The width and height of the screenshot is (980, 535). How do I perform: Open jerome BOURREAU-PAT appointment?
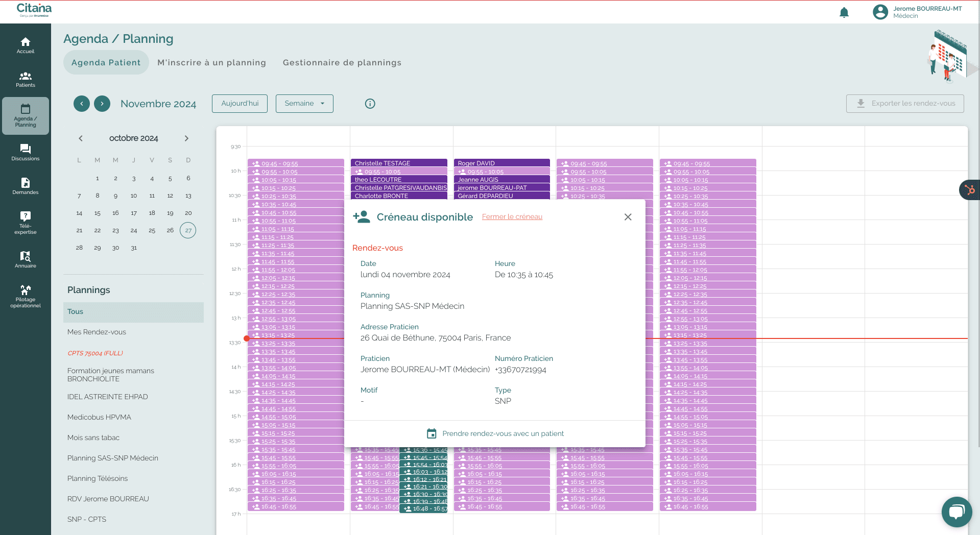tap(502, 188)
